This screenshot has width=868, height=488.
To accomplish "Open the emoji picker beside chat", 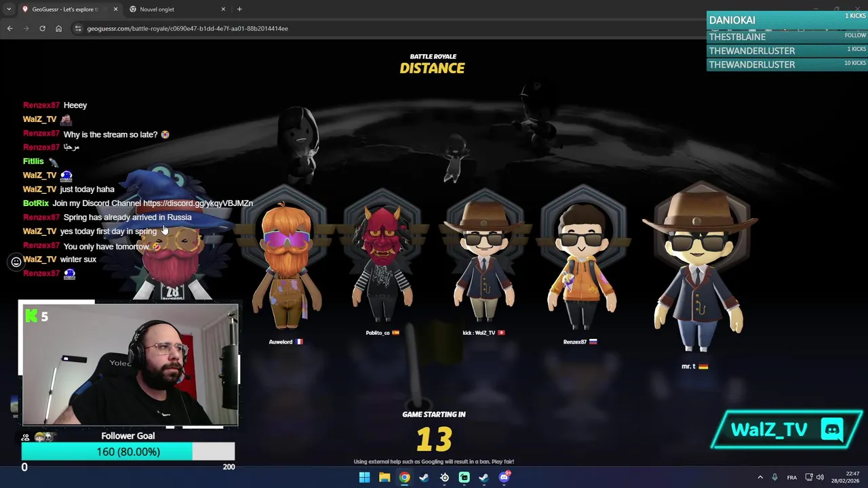I will click(x=16, y=262).
